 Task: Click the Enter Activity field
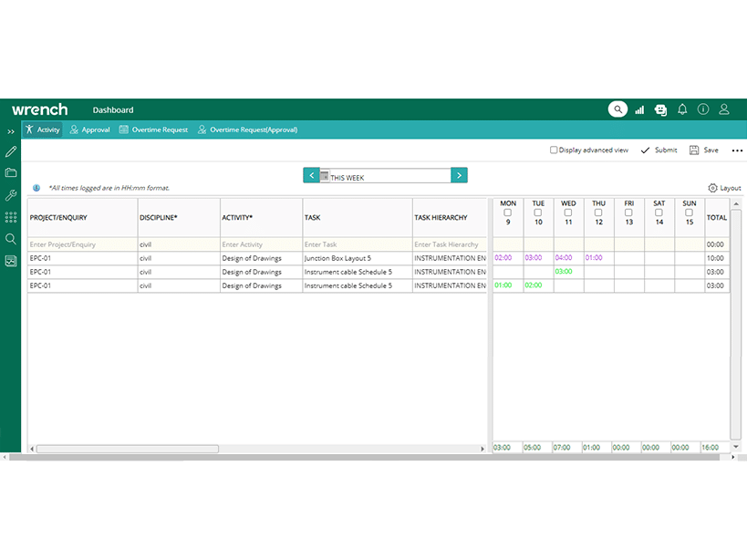click(261, 244)
